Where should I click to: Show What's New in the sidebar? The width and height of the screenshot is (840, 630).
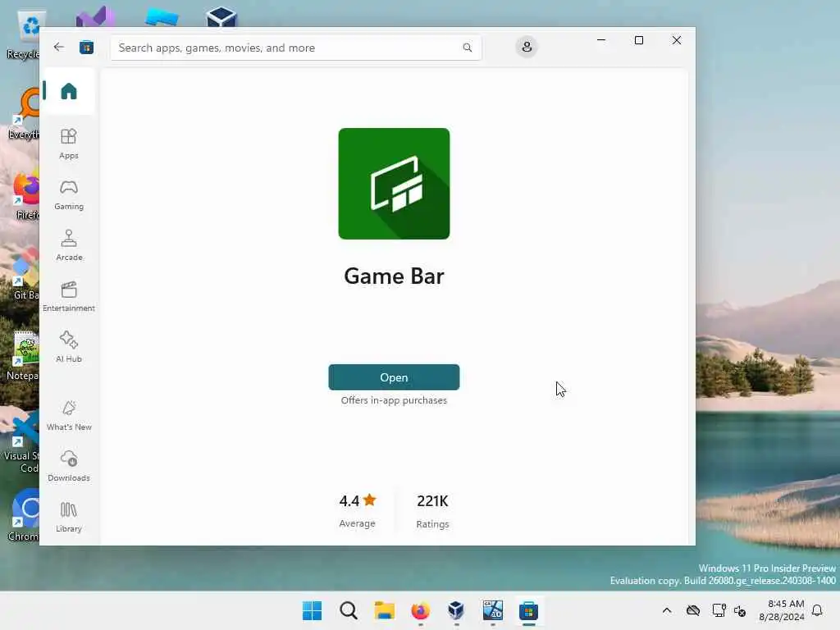click(69, 415)
